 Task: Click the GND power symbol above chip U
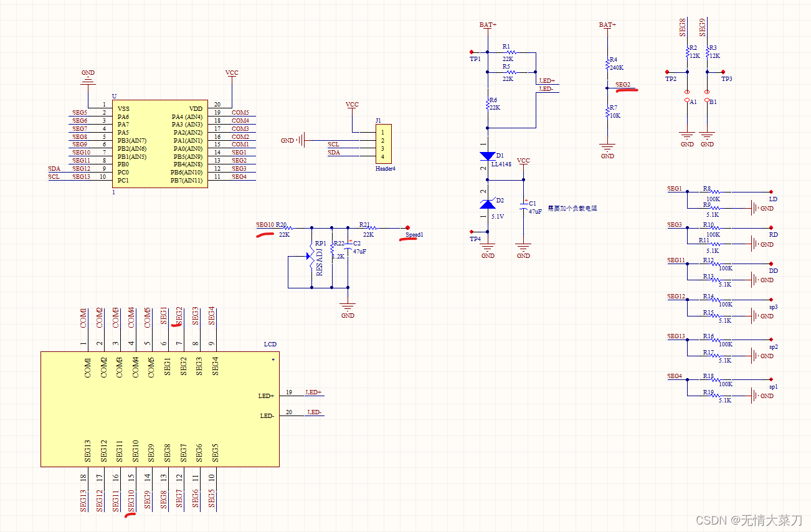pyautogui.click(x=88, y=79)
